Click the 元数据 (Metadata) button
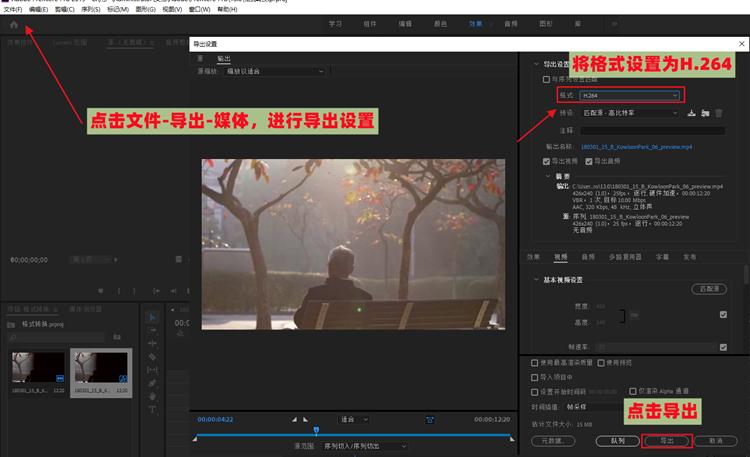The image size is (750, 457). click(553, 441)
